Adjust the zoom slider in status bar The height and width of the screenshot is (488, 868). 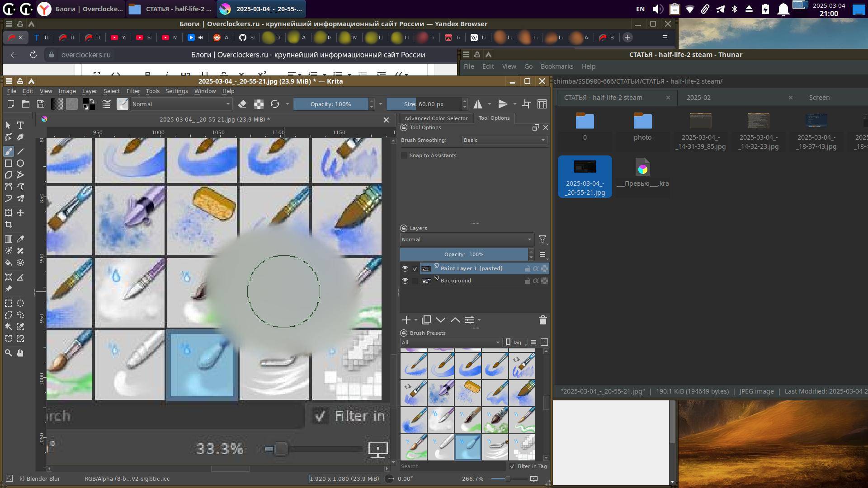tap(507, 479)
